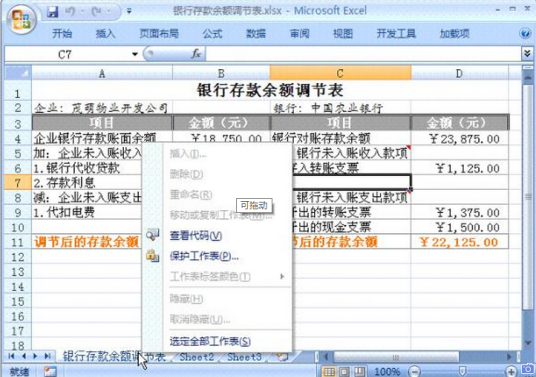Click the Office button
This screenshot has width=536, height=377.
coord(21,19)
